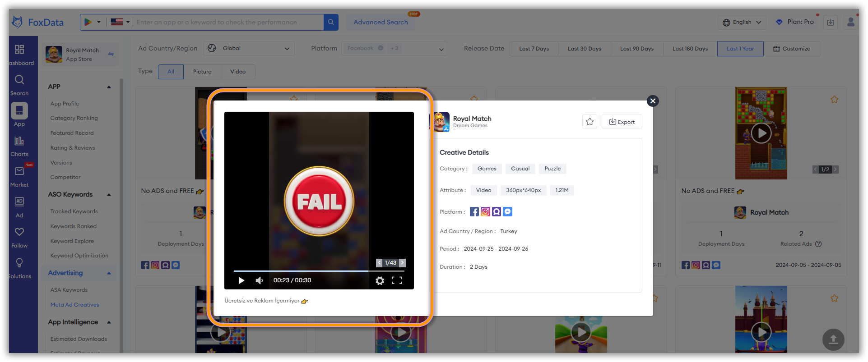Open the English language dropdown
Screen dimensions: 868x362
click(742, 22)
